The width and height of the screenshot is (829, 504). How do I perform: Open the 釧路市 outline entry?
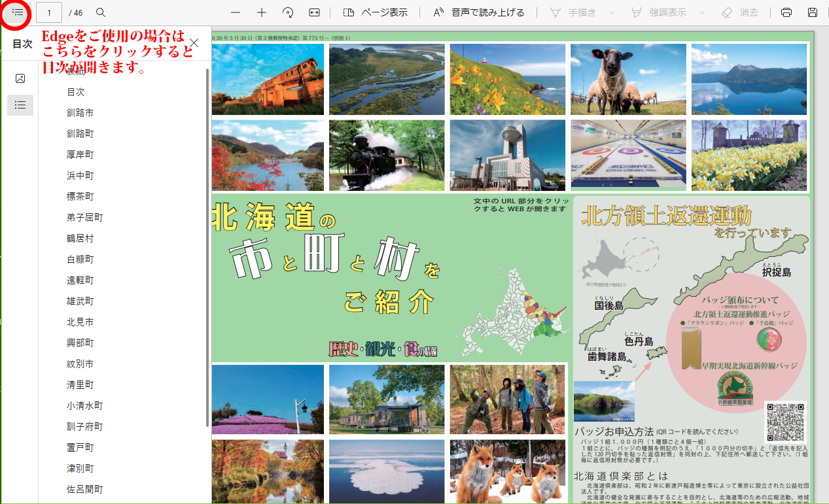[x=80, y=113]
